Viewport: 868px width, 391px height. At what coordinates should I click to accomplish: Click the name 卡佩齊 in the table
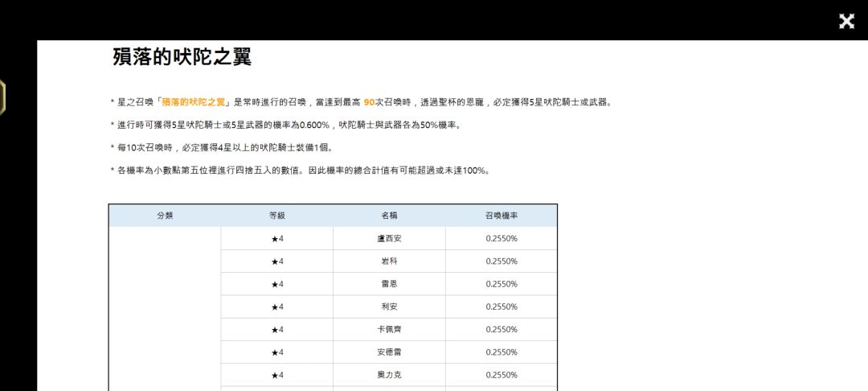(x=389, y=330)
